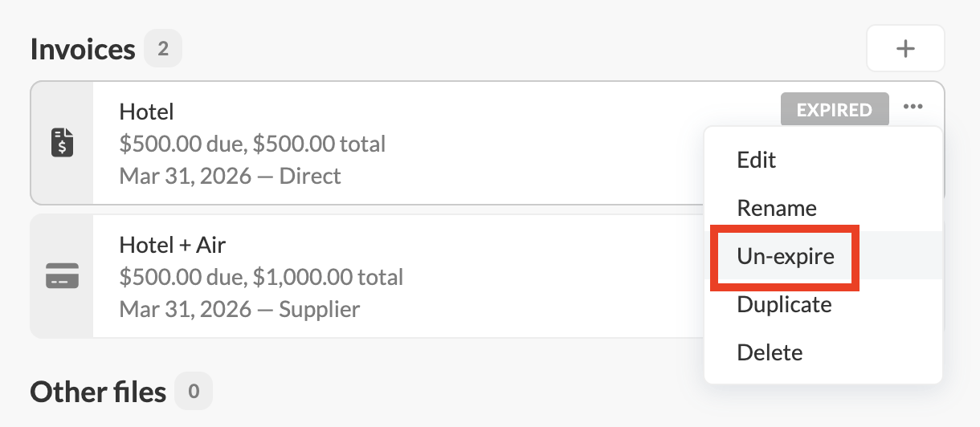Image resolution: width=980 pixels, height=427 pixels.
Task: Click the Other files section heading
Action: coord(98,392)
